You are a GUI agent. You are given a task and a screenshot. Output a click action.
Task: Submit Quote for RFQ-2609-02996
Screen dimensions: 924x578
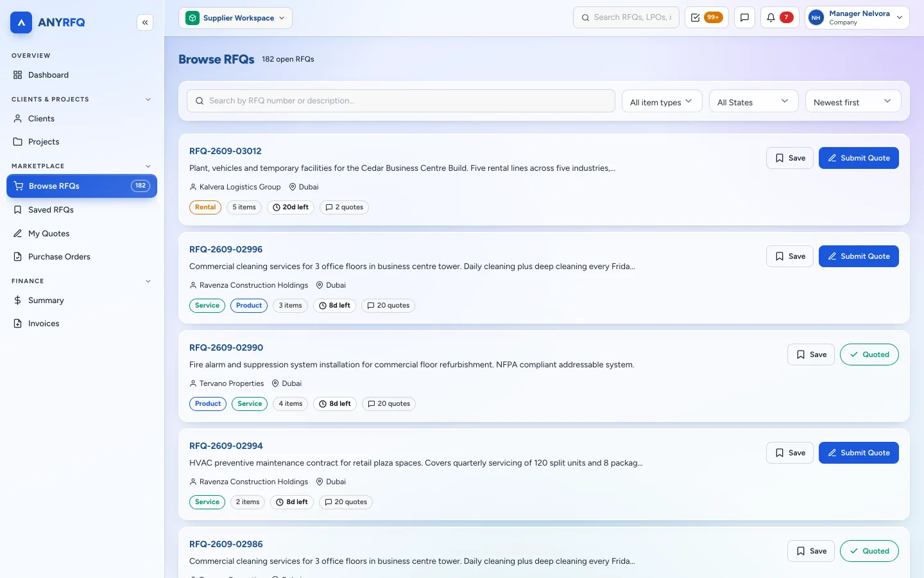(x=859, y=256)
